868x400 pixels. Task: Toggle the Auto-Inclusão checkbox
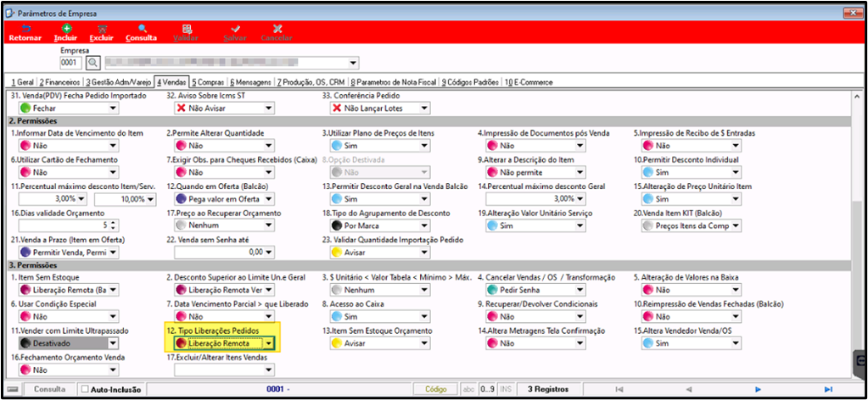[x=85, y=390]
